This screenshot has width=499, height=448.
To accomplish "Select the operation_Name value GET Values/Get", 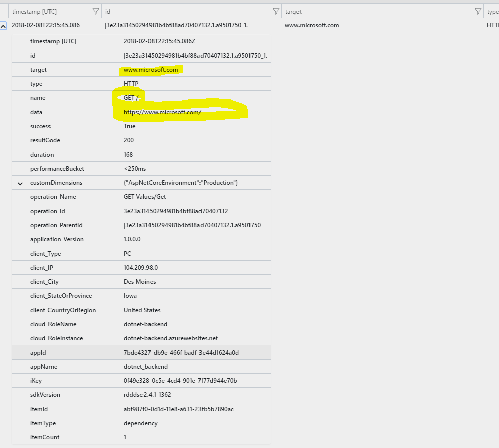I will point(146,197).
